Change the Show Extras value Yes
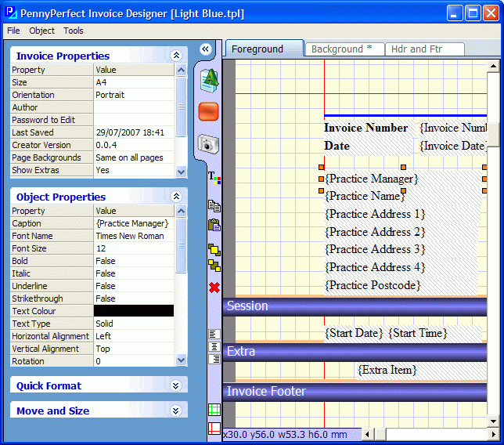The image size is (504, 445). tap(134, 170)
